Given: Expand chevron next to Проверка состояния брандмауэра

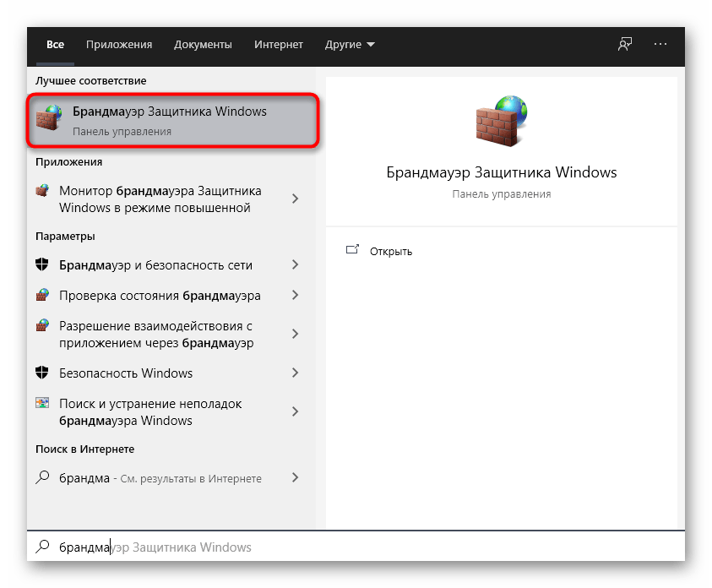Looking at the screenshot, I should tap(295, 297).
